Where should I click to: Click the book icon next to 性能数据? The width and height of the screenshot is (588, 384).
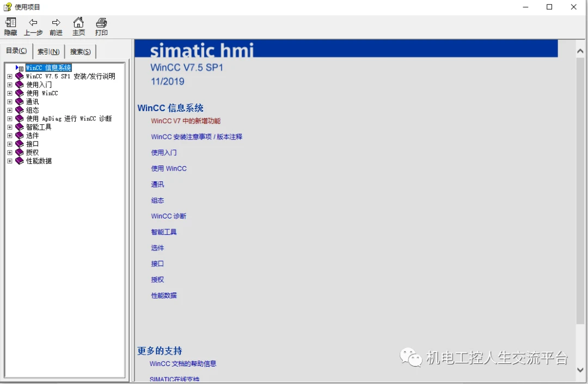pyautogui.click(x=20, y=161)
